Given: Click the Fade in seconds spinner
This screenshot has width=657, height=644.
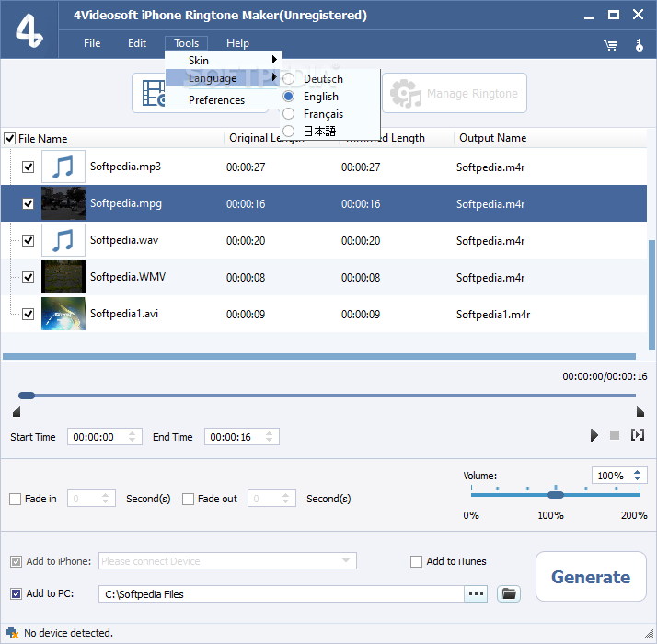Looking at the screenshot, I should [105, 499].
